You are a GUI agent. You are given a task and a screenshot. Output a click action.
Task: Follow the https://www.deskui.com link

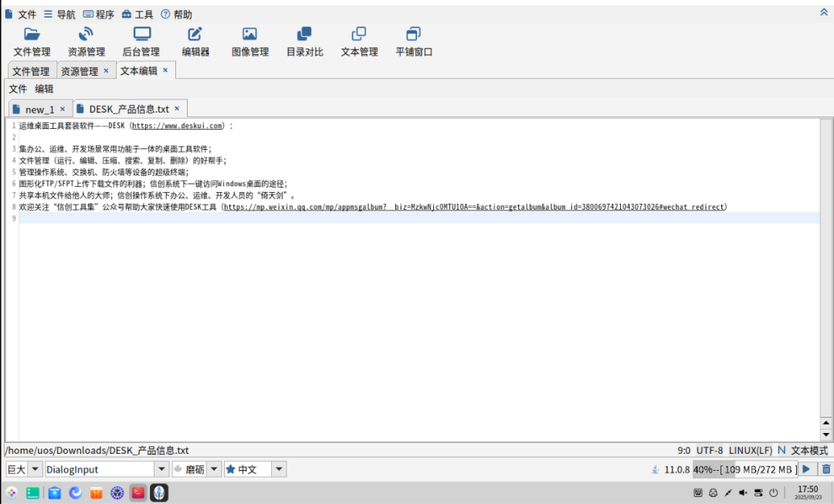(x=178, y=126)
